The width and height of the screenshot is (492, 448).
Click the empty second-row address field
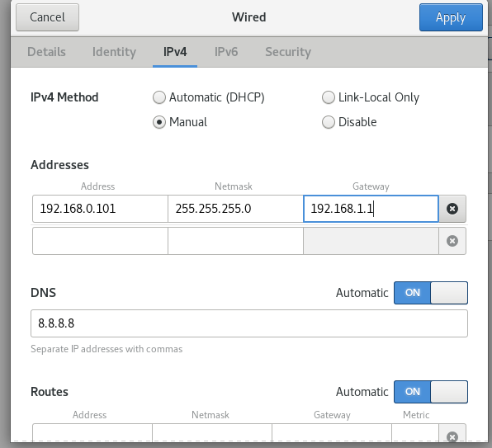100,241
